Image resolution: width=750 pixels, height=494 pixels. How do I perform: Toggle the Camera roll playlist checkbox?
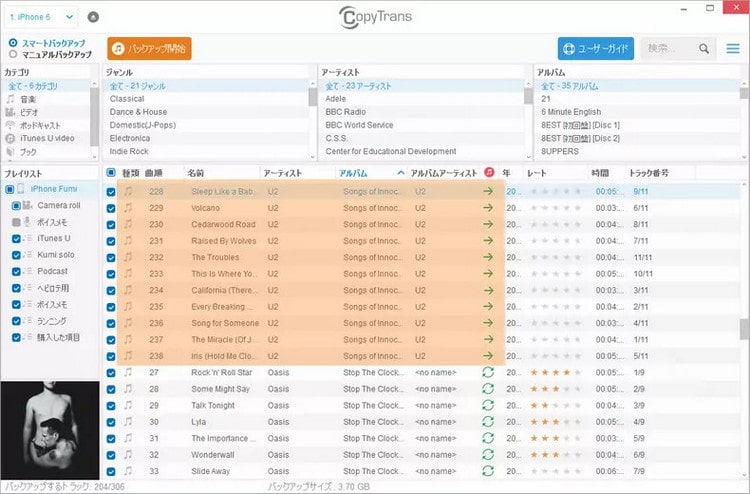pyautogui.click(x=16, y=206)
